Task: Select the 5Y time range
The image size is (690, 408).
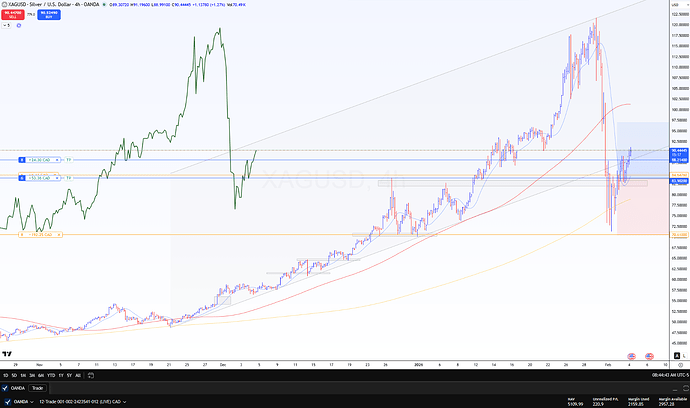Action: (x=69, y=375)
